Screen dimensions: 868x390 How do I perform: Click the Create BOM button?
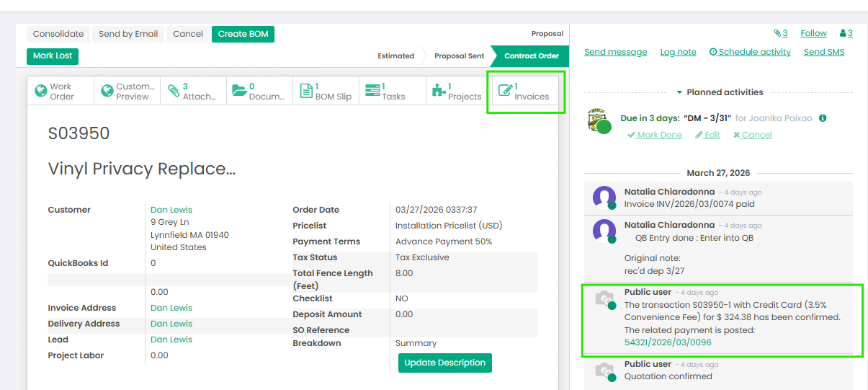[x=243, y=34]
